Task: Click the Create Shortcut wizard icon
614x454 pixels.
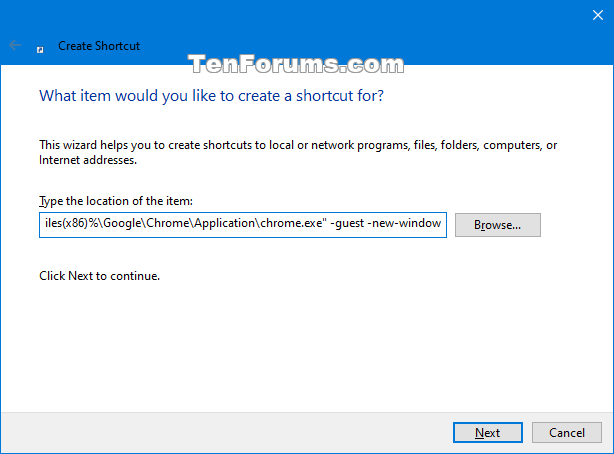Action: tap(40, 50)
